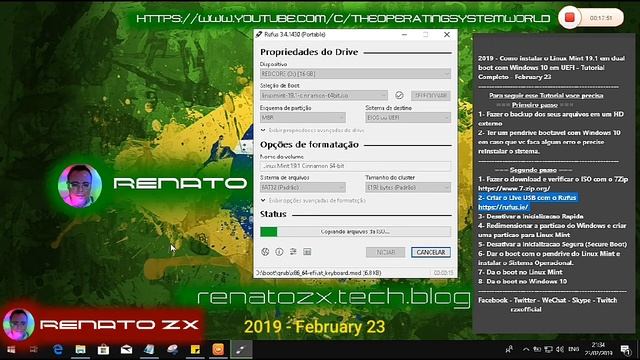
Task: Open Rufus settings sliders icon
Action: tap(293, 252)
